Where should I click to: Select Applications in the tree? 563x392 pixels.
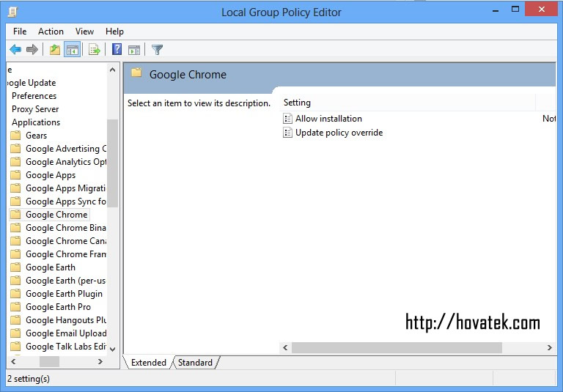(x=36, y=122)
